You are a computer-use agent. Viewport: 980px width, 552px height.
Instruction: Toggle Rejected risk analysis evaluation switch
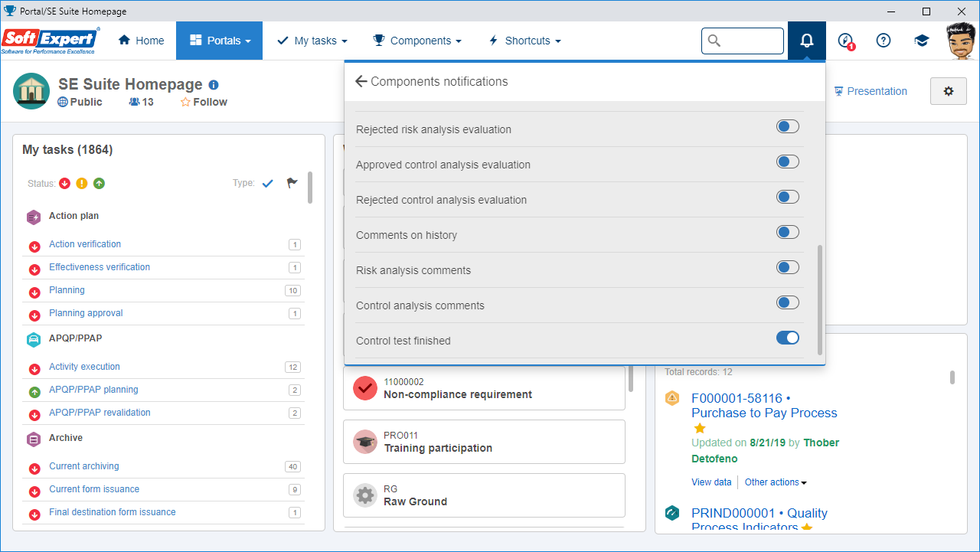tap(788, 126)
